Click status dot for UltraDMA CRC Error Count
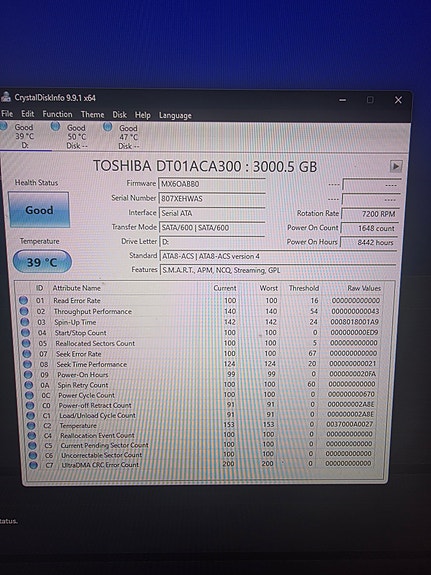431x575 pixels. 34,465
